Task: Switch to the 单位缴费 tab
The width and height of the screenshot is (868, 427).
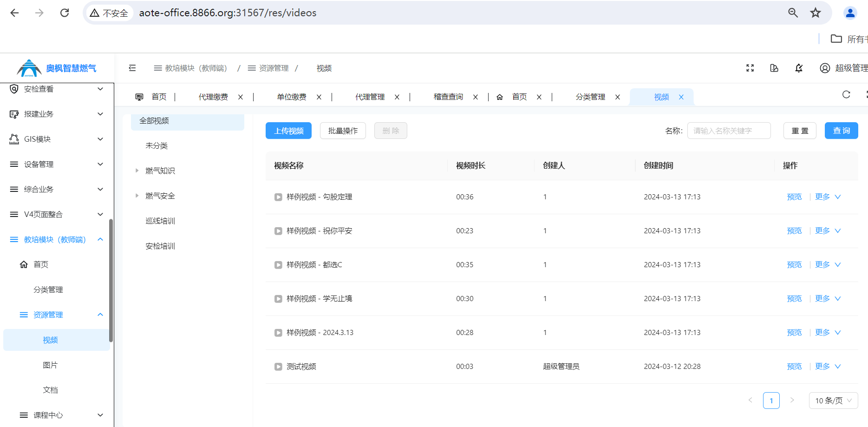Action: click(x=292, y=97)
